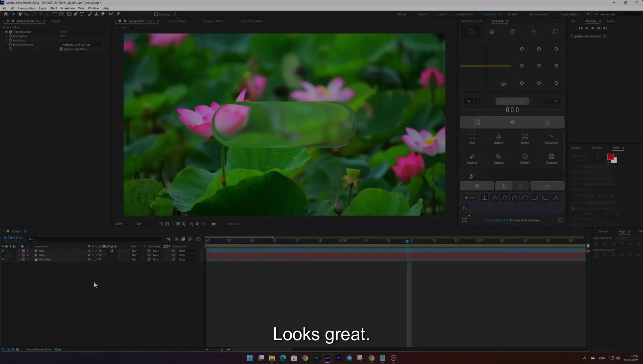
Task: Click the Animo tool in Motion panel
Action: click(499, 139)
